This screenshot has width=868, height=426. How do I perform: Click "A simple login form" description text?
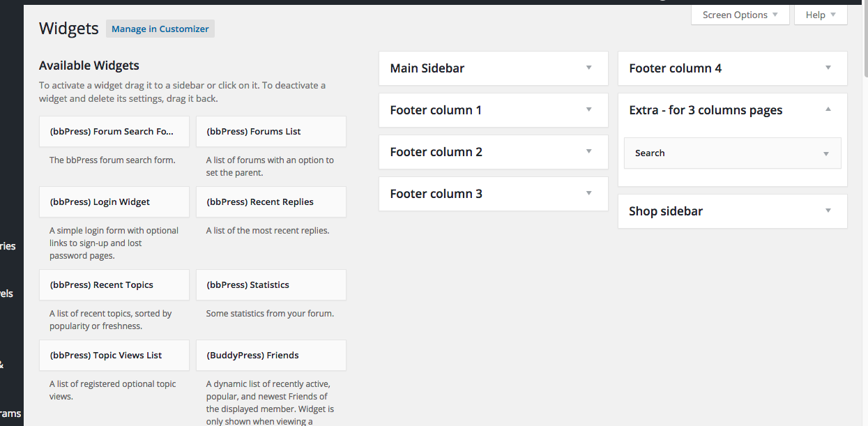[114, 243]
